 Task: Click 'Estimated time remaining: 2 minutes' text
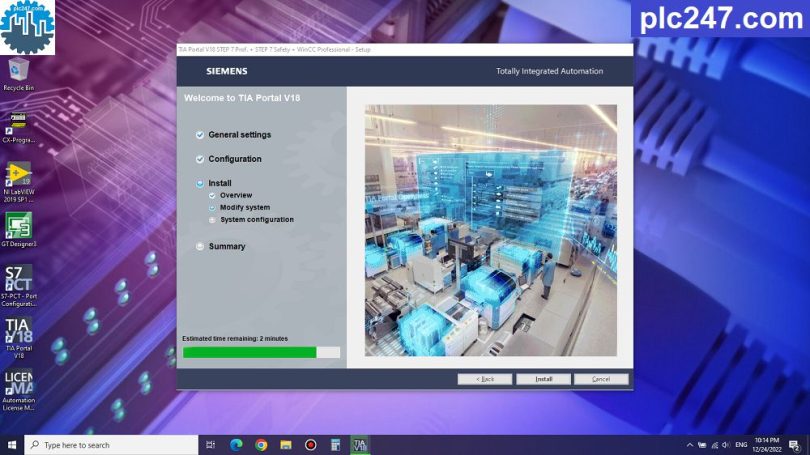(x=235, y=339)
